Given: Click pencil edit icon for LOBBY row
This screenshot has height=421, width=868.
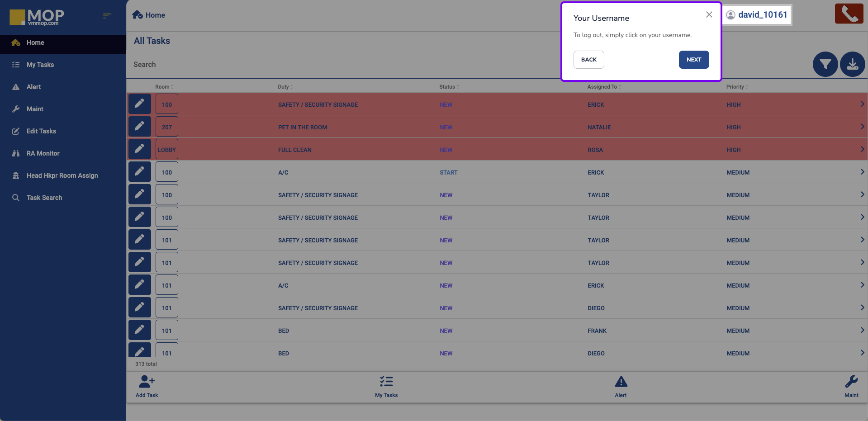Looking at the screenshot, I should (x=139, y=149).
